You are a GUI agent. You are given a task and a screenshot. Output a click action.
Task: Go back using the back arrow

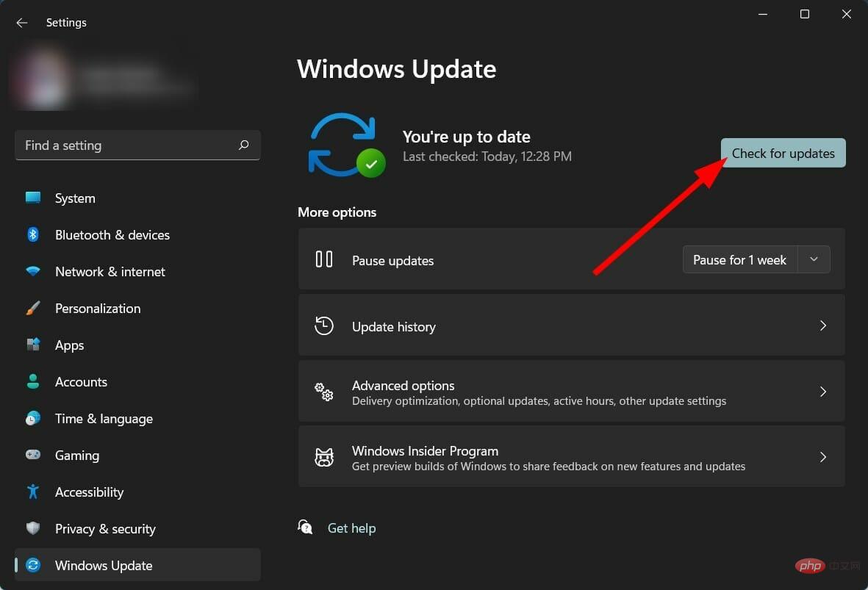[x=22, y=23]
